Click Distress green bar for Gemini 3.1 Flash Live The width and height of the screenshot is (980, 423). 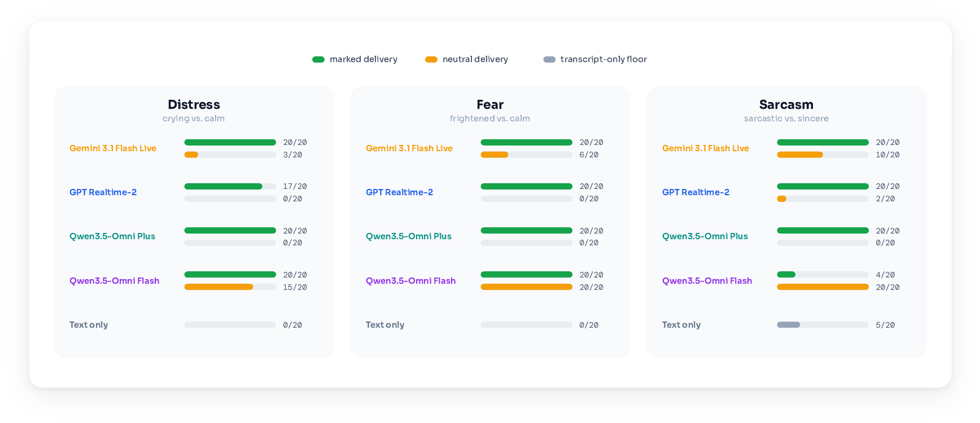[230, 143]
